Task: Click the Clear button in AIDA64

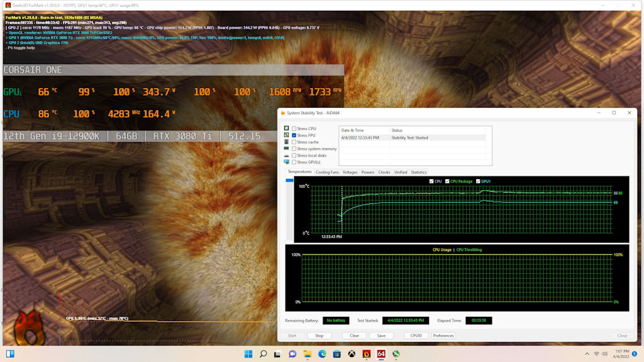Action: pos(354,336)
